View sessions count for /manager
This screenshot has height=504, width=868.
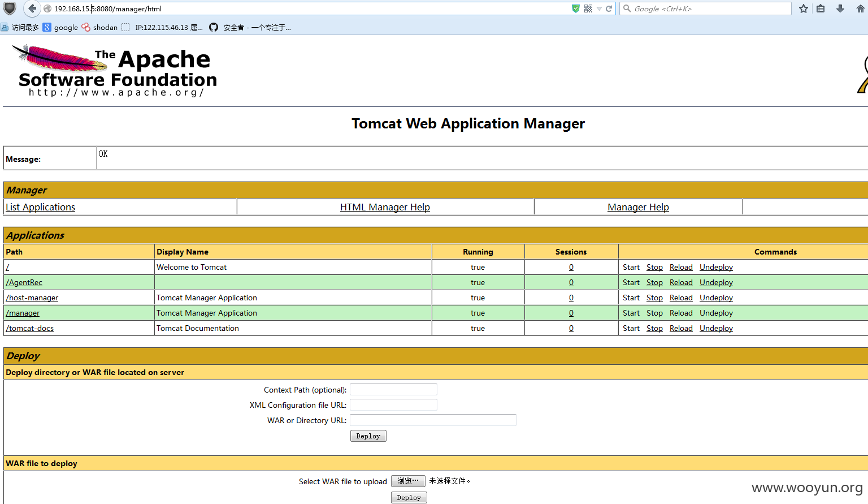click(571, 313)
